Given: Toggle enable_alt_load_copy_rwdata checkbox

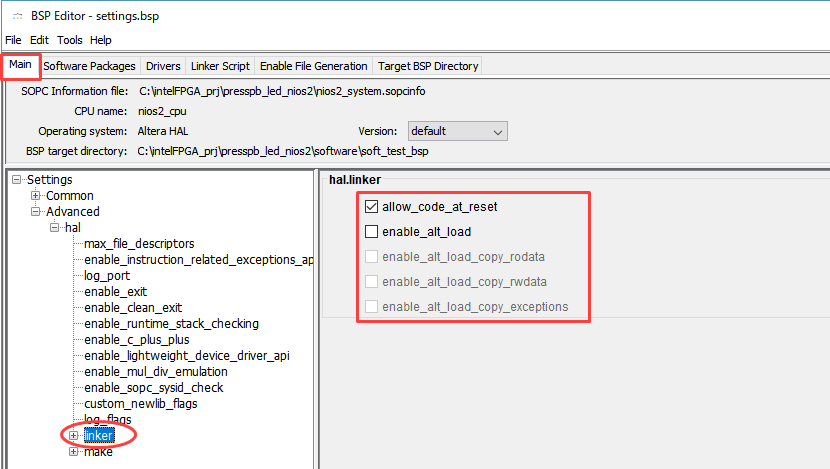Looking at the screenshot, I should (x=372, y=282).
